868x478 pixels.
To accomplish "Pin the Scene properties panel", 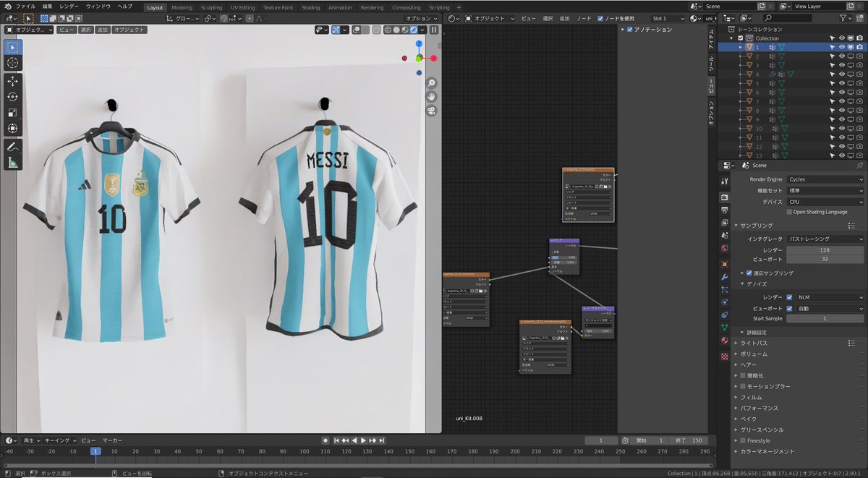I will [859, 165].
